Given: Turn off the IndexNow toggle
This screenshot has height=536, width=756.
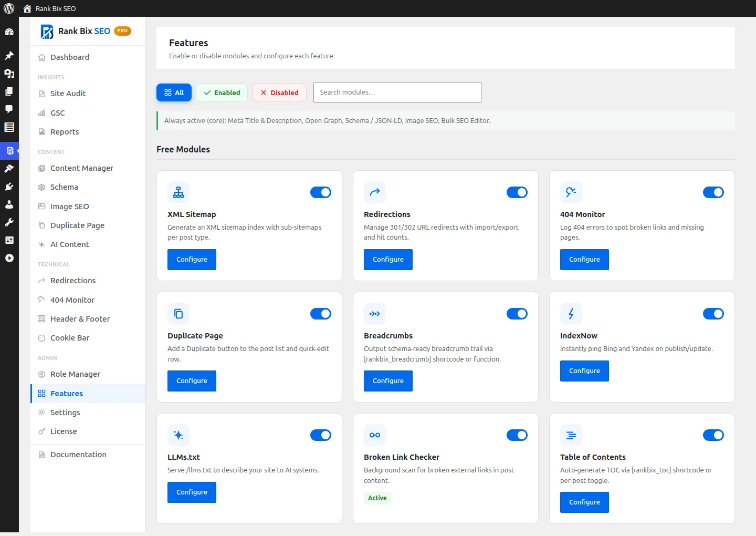Looking at the screenshot, I should 713,314.
